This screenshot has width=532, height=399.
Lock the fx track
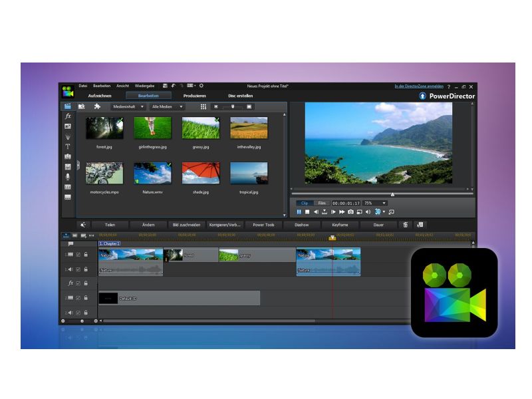click(86, 283)
